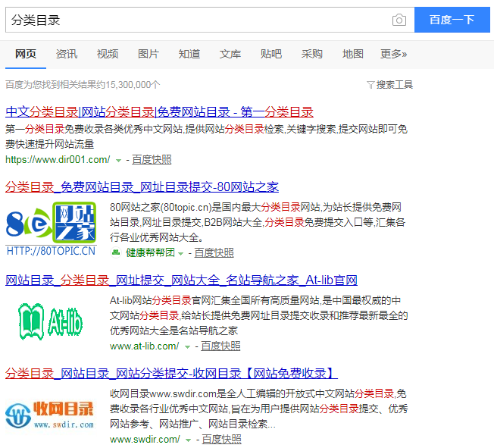This screenshot has height=448, width=494.
Task: Click the 百度一下 search button
Action: [x=452, y=20]
